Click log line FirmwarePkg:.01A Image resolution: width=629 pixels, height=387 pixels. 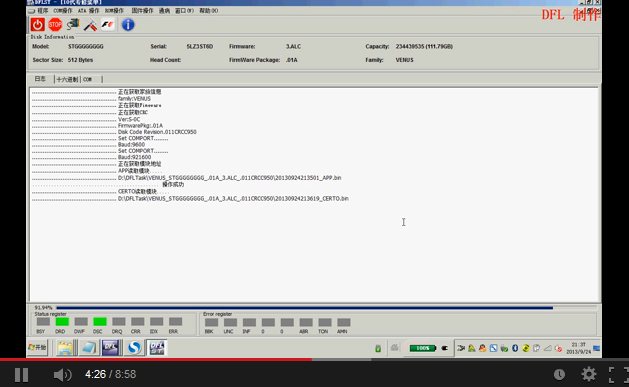pos(140,126)
